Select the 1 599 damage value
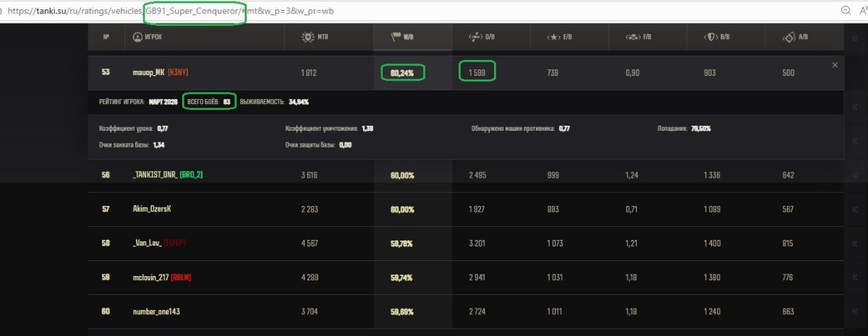This screenshot has width=868, height=336. coord(477,72)
